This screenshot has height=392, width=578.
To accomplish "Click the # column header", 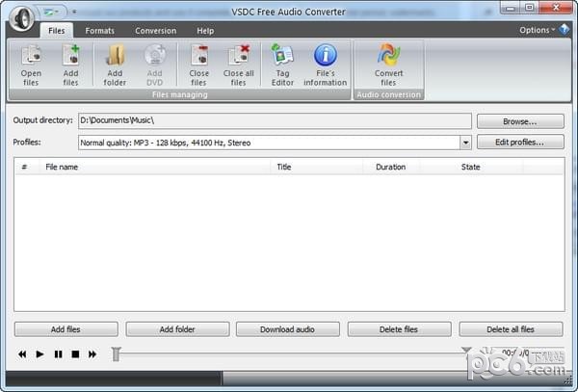I will click(24, 167).
